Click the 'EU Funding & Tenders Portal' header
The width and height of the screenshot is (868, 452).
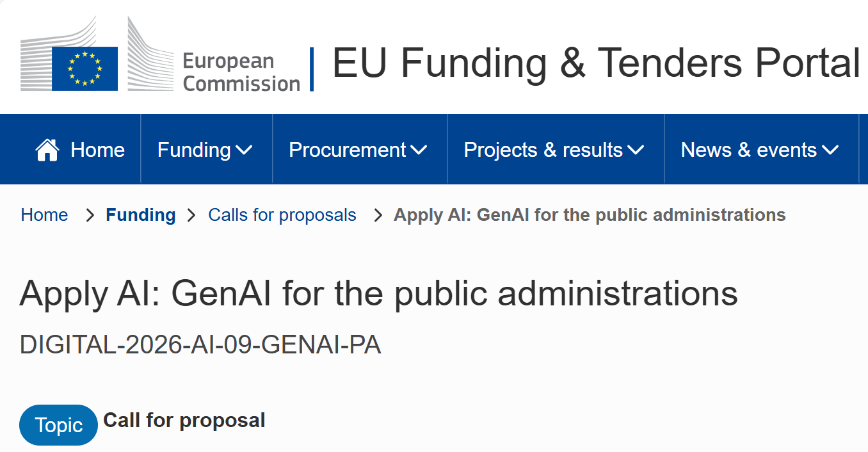pyautogui.click(x=595, y=63)
